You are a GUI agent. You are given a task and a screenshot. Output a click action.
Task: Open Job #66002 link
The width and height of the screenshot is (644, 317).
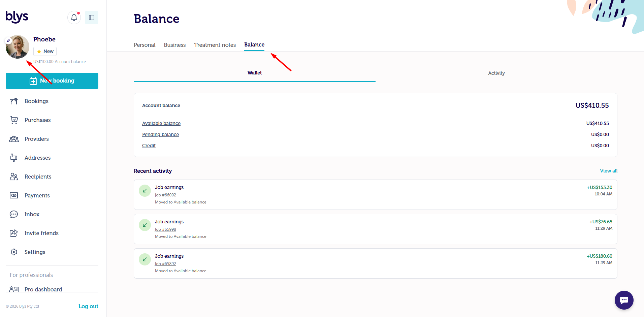pyautogui.click(x=165, y=195)
